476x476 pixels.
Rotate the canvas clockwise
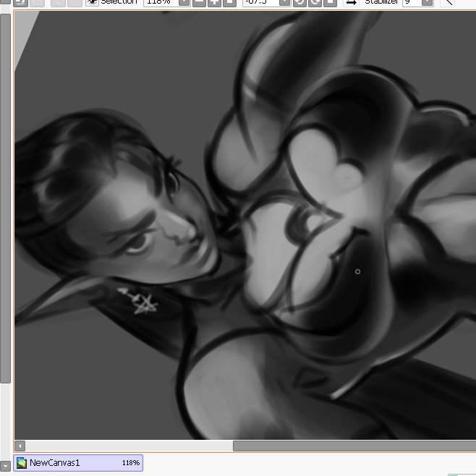[x=315, y=2]
